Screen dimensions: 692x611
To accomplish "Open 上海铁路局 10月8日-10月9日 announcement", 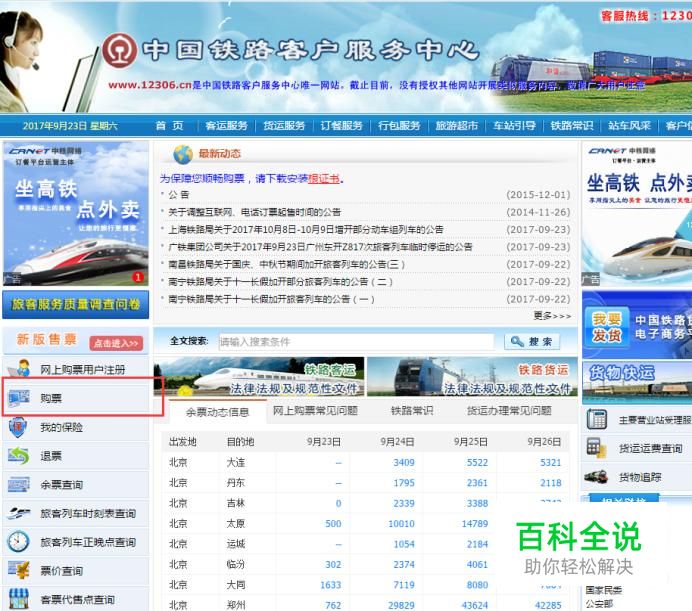I will (306, 230).
